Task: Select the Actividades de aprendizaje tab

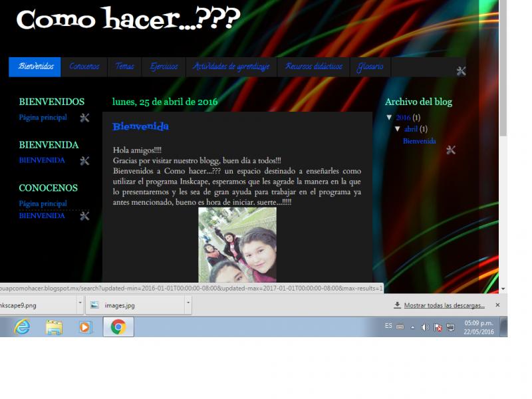Action: pyautogui.click(x=231, y=66)
